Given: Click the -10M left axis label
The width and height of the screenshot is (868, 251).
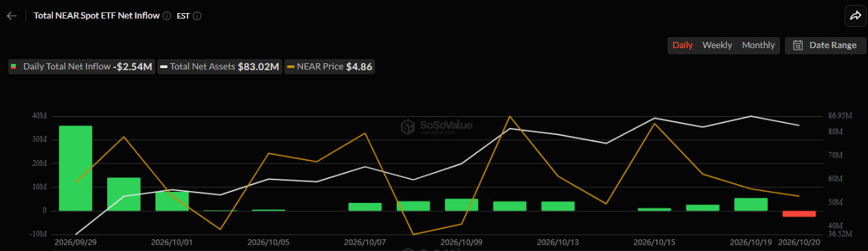Looking at the screenshot, I should click(x=38, y=234).
